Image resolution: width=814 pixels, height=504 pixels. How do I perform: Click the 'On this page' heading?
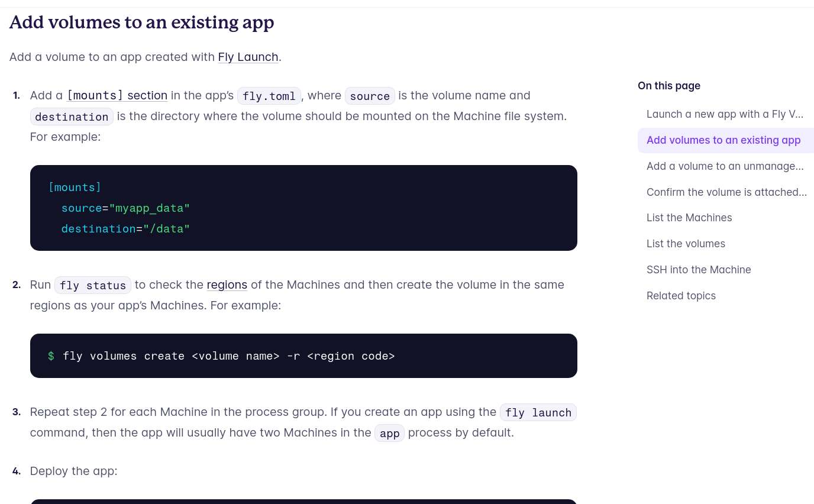click(x=668, y=86)
